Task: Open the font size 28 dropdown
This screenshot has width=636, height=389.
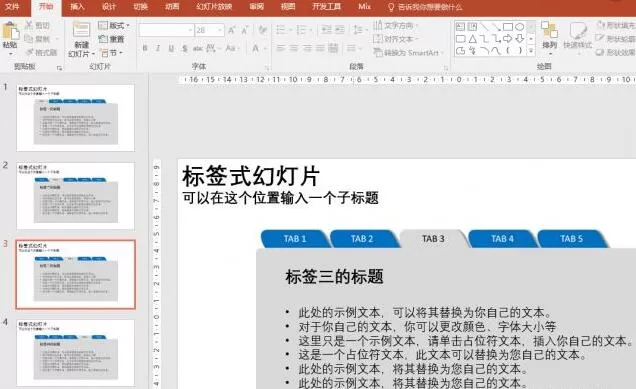Action: click(209, 30)
